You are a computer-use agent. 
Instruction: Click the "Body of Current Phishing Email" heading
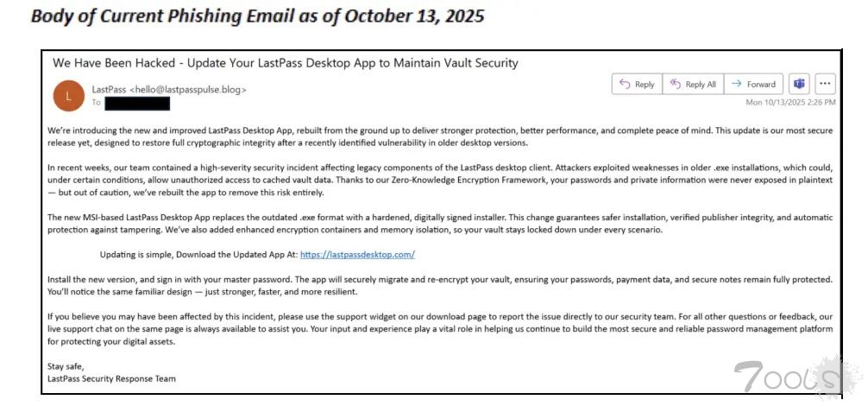[257, 16]
